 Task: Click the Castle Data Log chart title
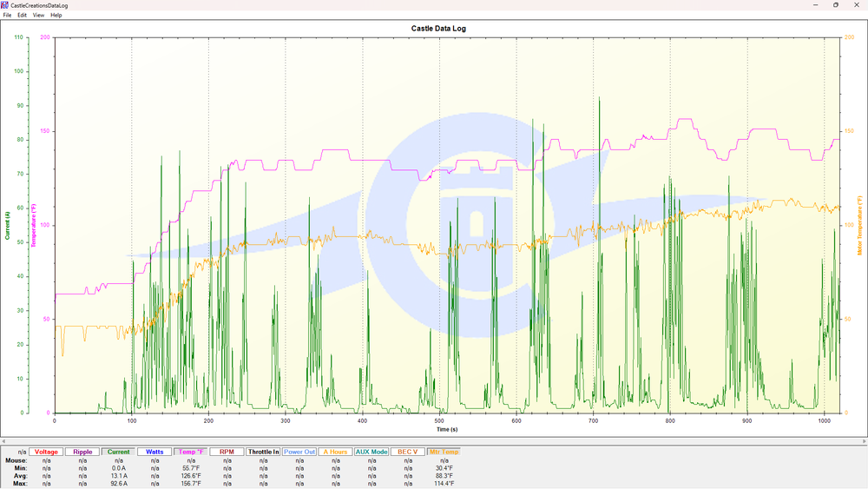coord(438,29)
